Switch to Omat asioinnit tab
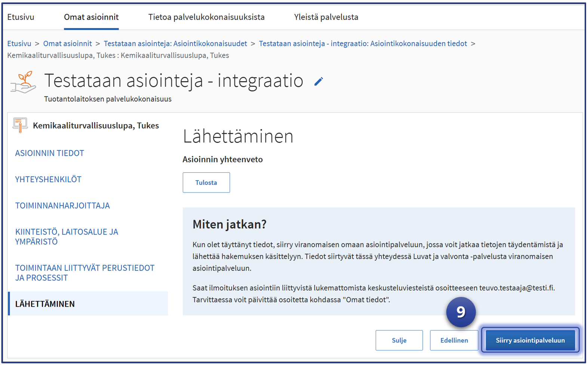The image size is (588, 365). (x=91, y=17)
